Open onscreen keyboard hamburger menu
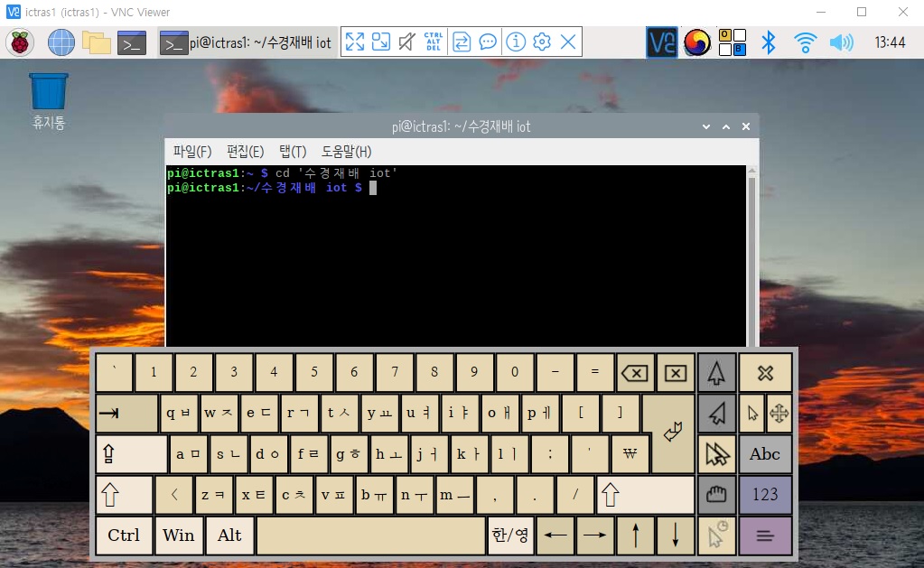The width and height of the screenshot is (924, 568). [765, 535]
